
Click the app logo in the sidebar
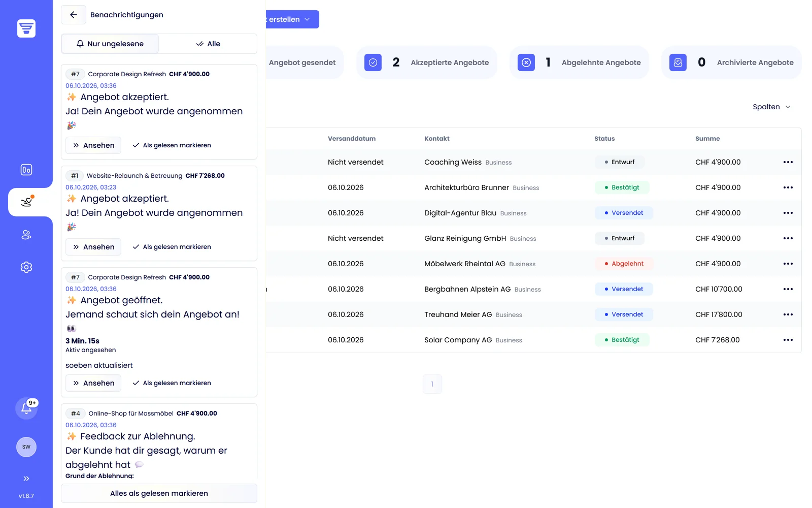point(26,28)
